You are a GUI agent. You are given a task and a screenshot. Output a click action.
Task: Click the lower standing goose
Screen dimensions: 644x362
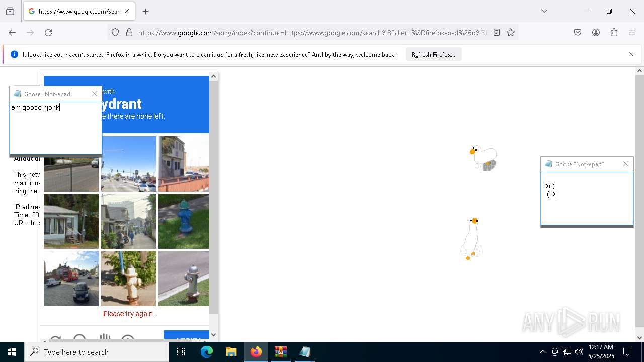471,238
